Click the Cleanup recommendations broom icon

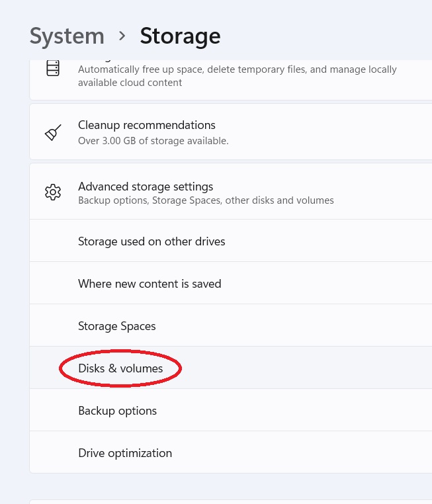click(x=53, y=132)
